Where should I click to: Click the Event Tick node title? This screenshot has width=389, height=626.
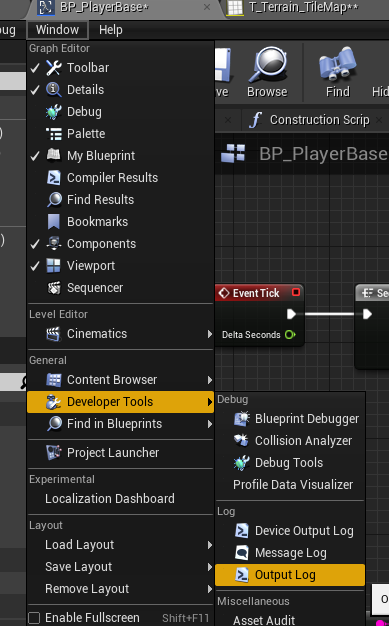click(256, 293)
